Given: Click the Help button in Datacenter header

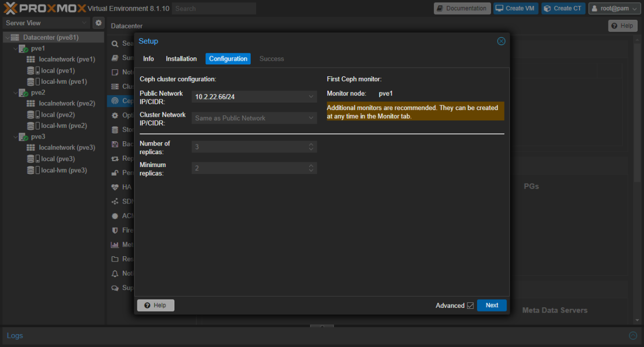Looking at the screenshot, I should 623,26.
